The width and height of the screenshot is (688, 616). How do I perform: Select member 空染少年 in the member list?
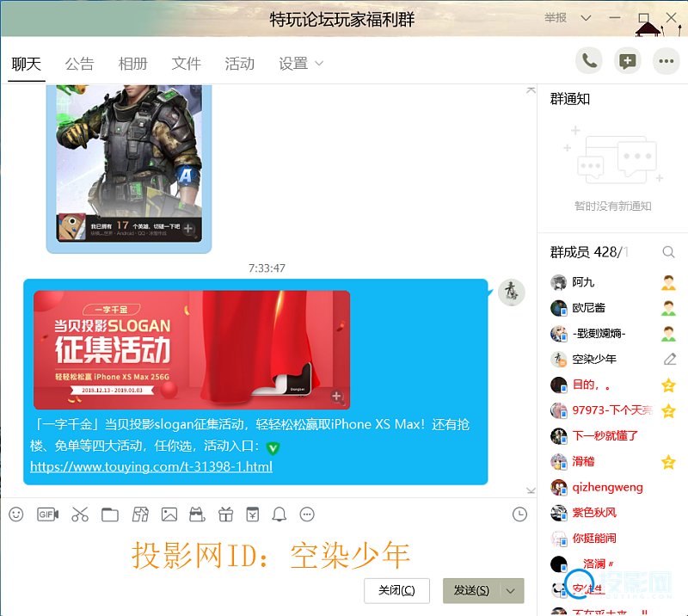[x=611, y=359]
